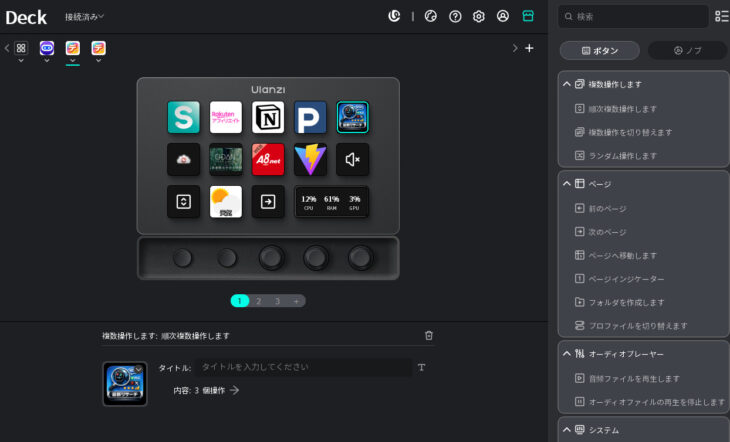Select the cloud icon key
Screen dimensions: 730x442
pos(183,160)
